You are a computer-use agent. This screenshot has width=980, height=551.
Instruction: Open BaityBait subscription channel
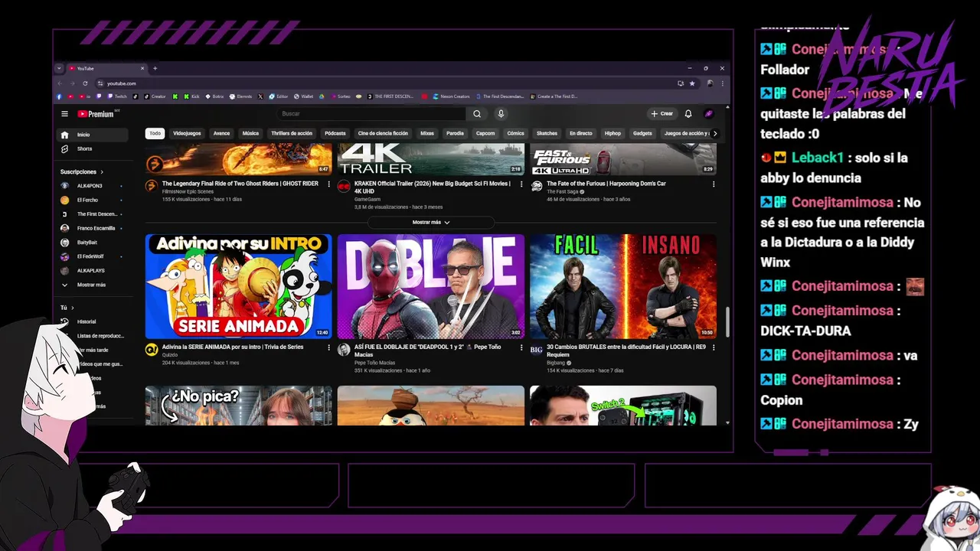pos(93,243)
